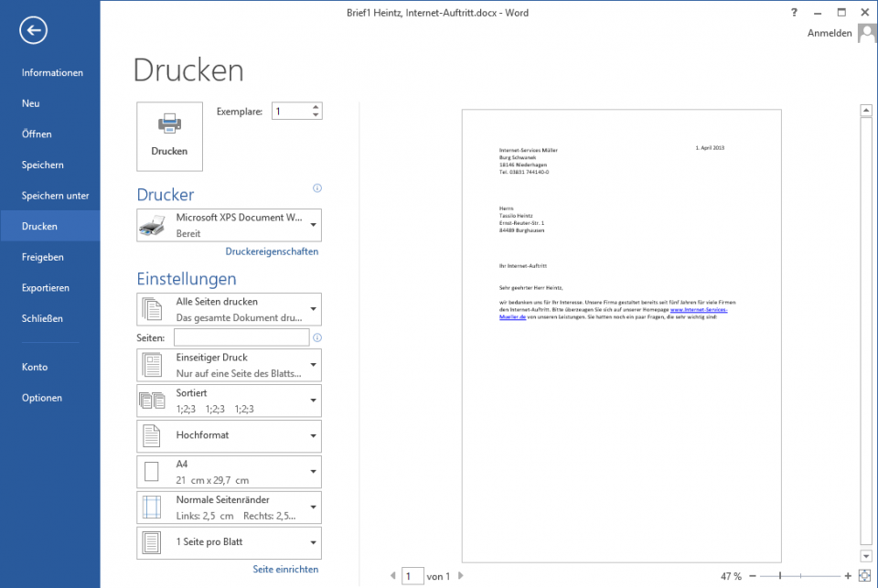Click the back arrow to exit Backstage
The width and height of the screenshot is (878, 588).
[33, 31]
